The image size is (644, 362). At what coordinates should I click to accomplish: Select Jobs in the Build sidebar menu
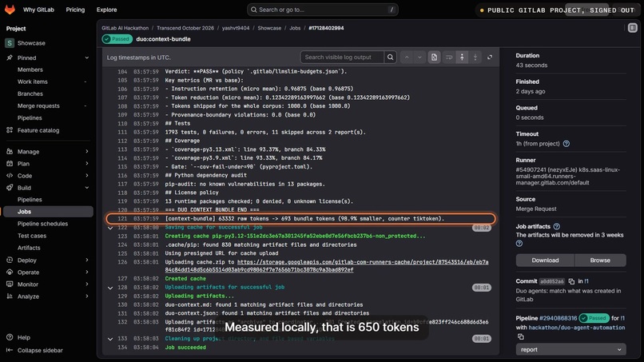pyautogui.click(x=48, y=212)
